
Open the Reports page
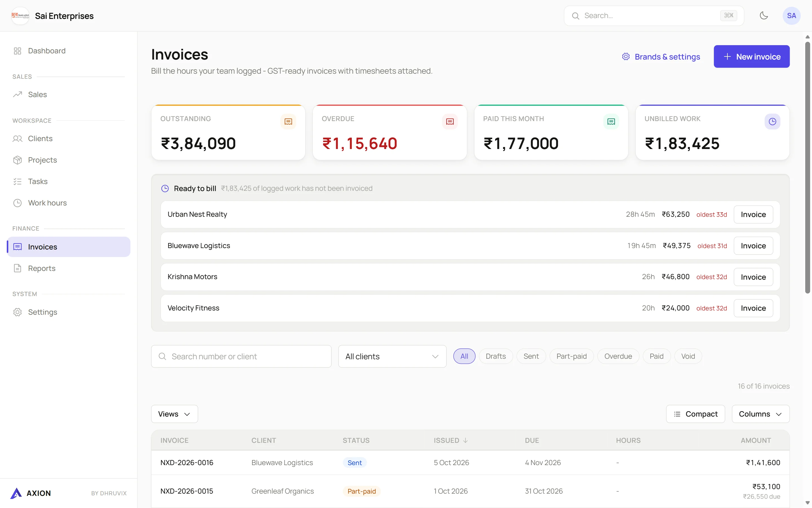click(x=69, y=268)
